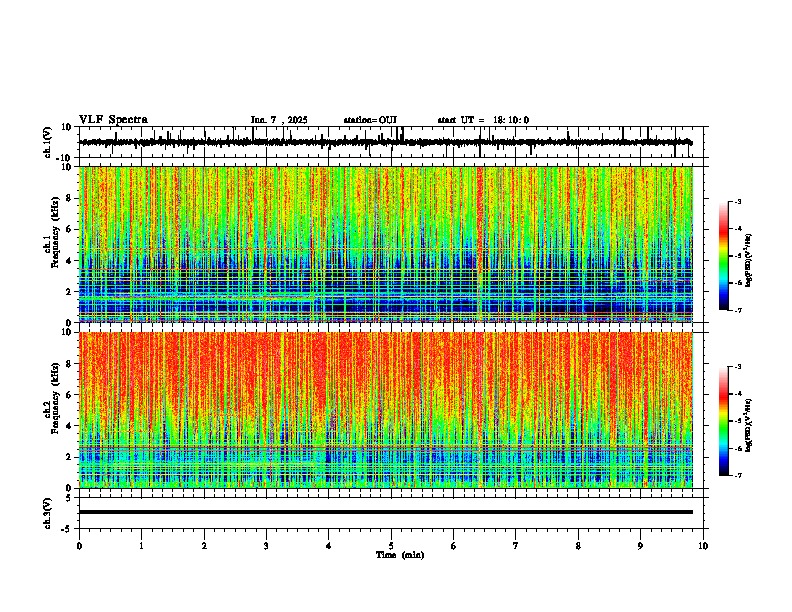This screenshot has height=612, width=792.
Task: Click the "2" kHz tick on ch.1 frequency axis
Action: pyautogui.click(x=70, y=292)
